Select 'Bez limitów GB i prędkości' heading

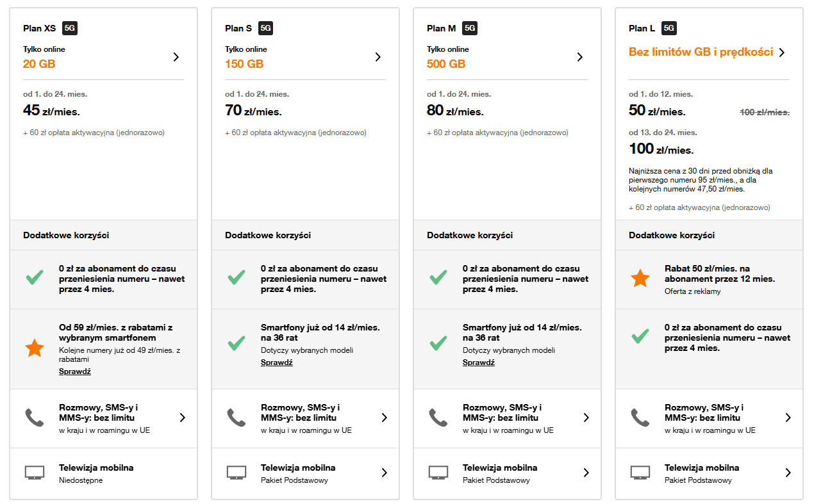click(701, 53)
